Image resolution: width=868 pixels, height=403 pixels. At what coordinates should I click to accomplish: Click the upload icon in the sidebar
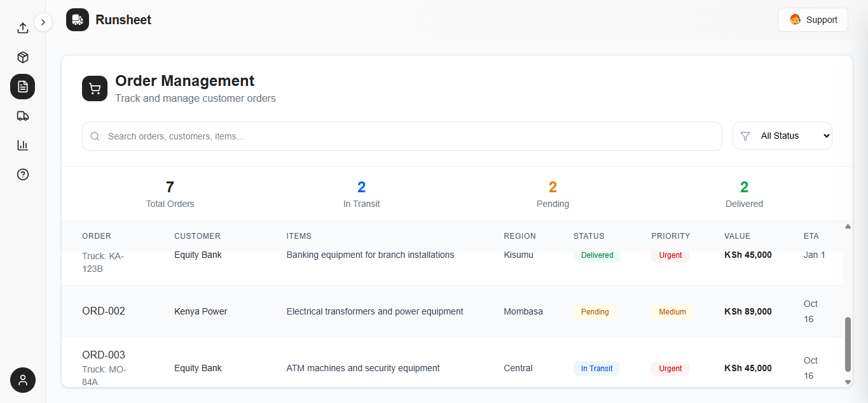(x=23, y=28)
